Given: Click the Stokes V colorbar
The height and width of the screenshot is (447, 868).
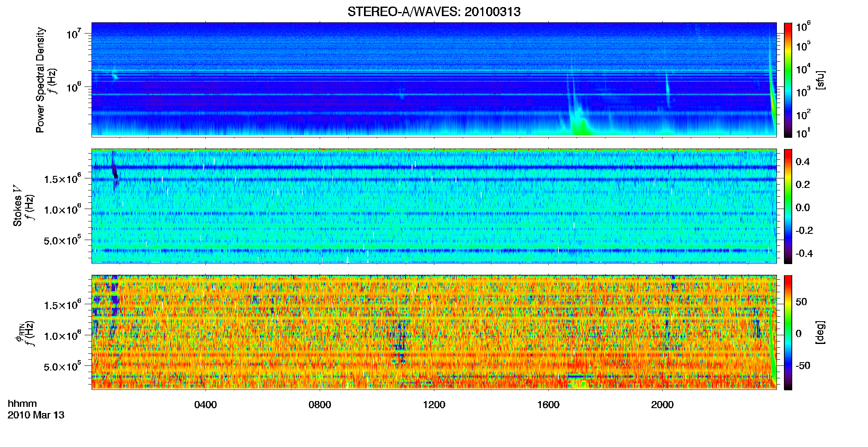Looking at the screenshot, I should click(x=788, y=206).
